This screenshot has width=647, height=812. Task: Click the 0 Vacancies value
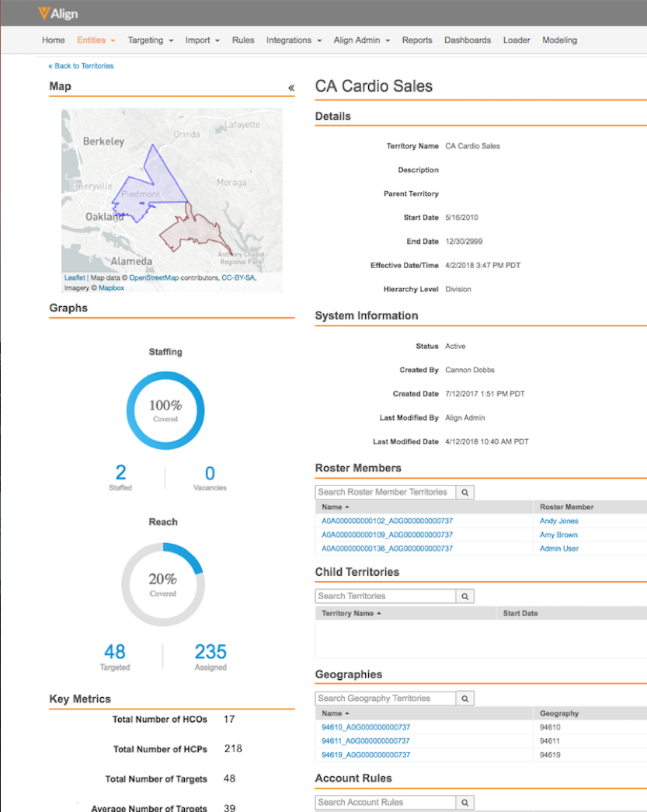210,473
